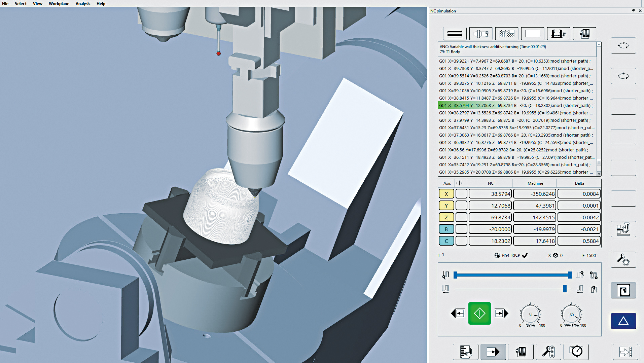Open the Workplane menu
Viewport: 644px width, 363px height.
(59, 4)
